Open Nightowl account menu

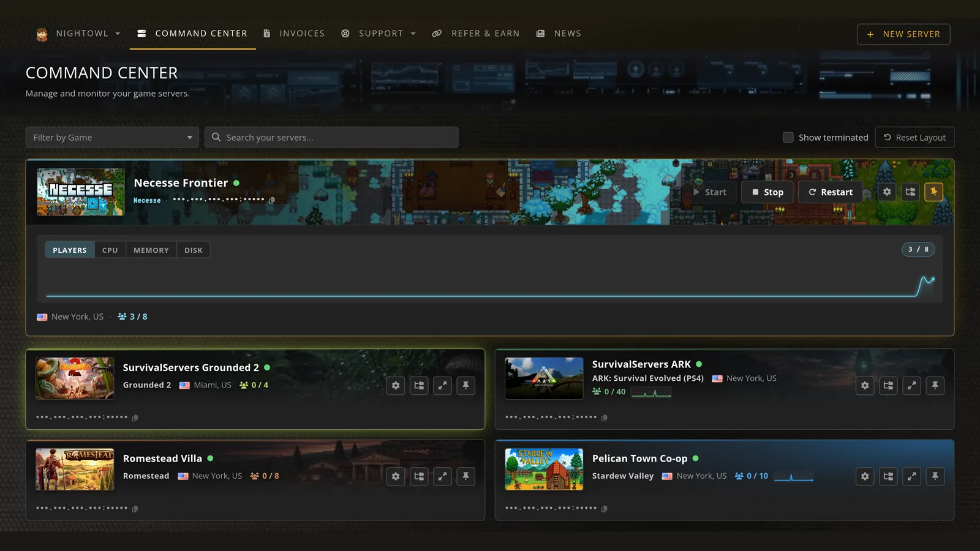pos(78,34)
